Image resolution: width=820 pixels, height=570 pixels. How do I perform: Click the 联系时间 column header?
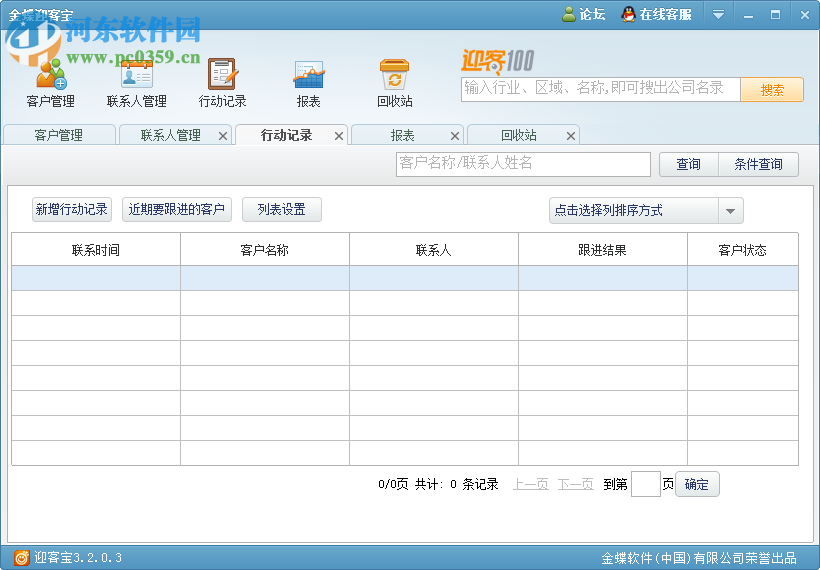[x=96, y=250]
